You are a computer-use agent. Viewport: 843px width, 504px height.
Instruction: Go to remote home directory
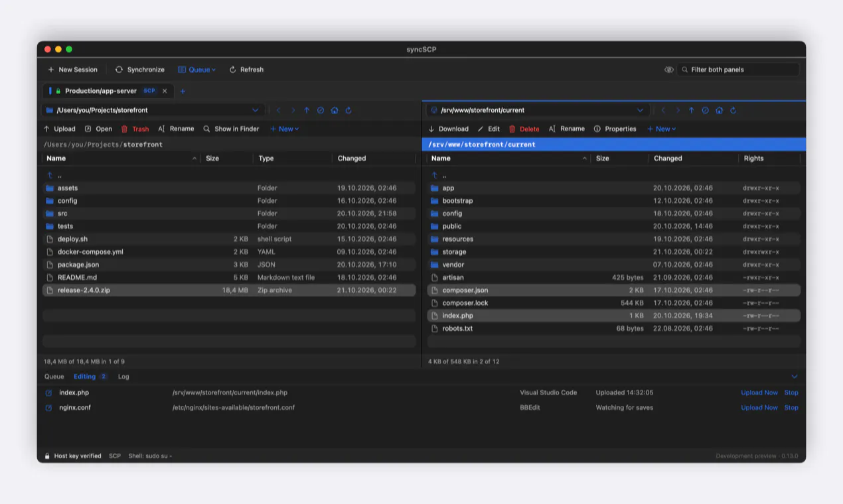719,110
